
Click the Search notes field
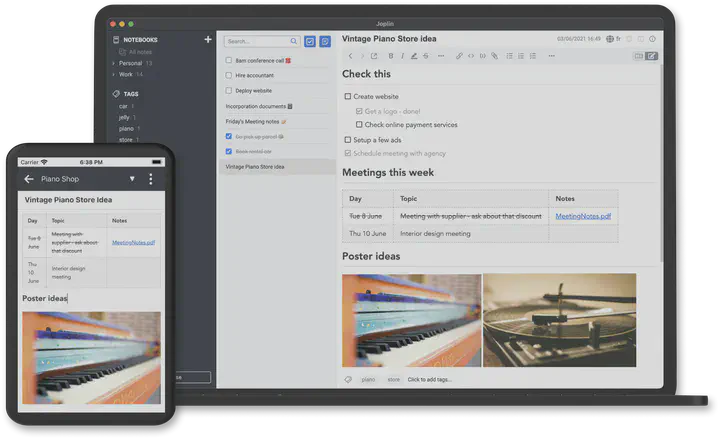point(257,41)
